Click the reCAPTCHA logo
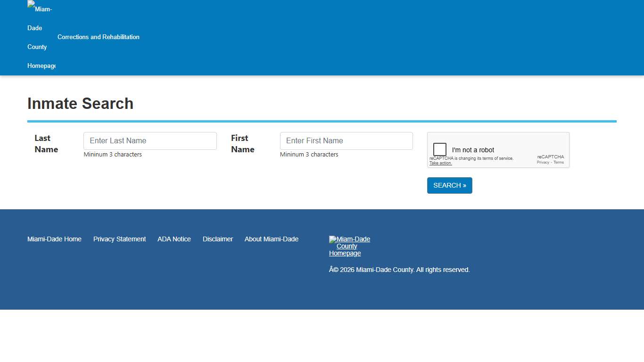The height and width of the screenshot is (362, 644). pos(550,157)
